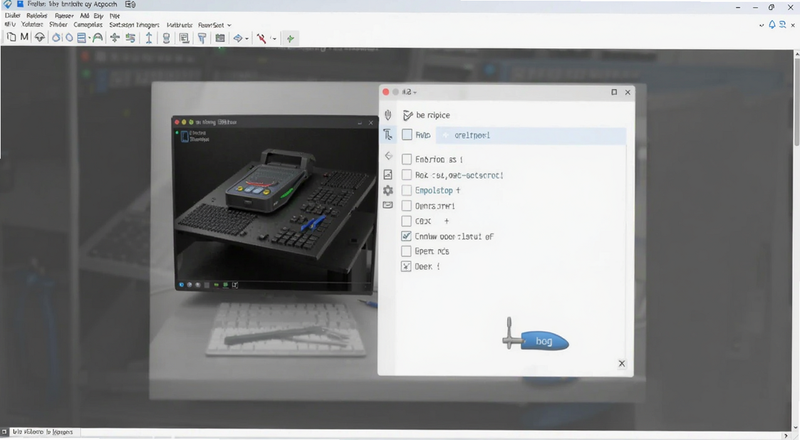Tick the 'Epert' checkbox
The height and width of the screenshot is (440, 800).
[x=406, y=251]
